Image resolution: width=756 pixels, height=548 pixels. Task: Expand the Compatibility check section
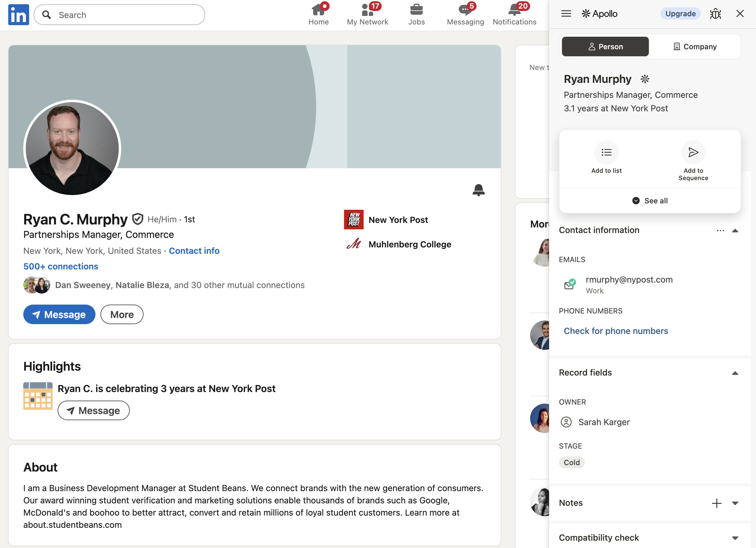[735, 538]
